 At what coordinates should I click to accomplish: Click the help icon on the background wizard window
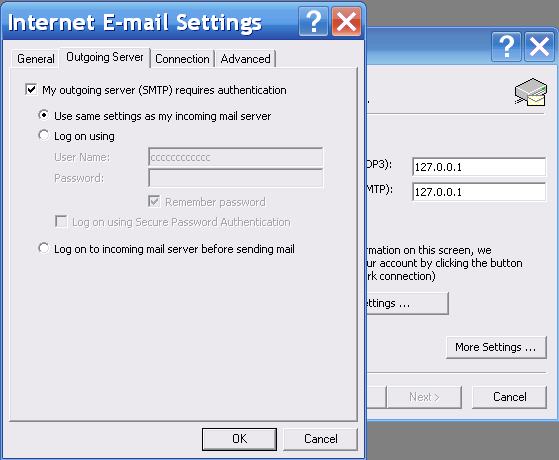506,46
